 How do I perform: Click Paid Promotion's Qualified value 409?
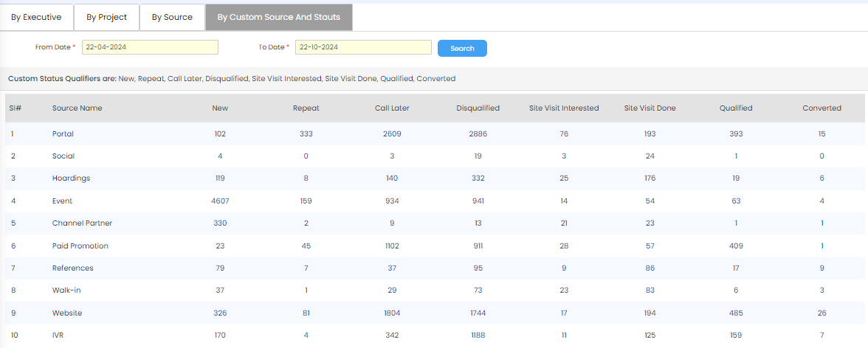(736, 246)
